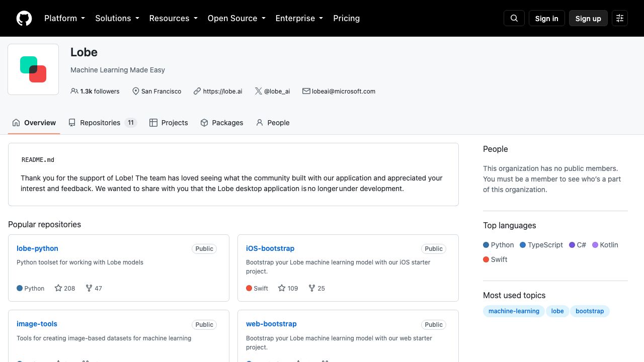
Task: Click the fork icon on lobe-python
Action: click(x=89, y=288)
